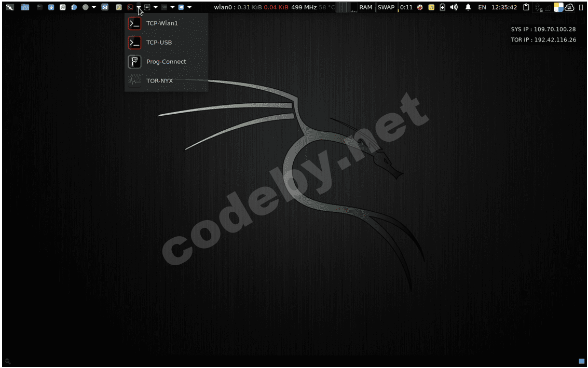Screen dimensions: 588x368
Task: Launch the dark terminal icon beside show-desktop
Action: pyautogui.click(x=39, y=7)
